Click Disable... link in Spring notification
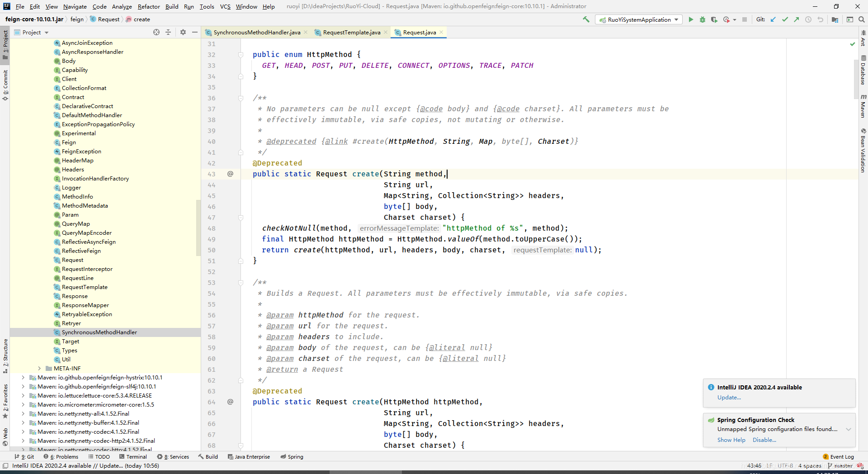Screen dimensions: 868x474 pos(764,440)
